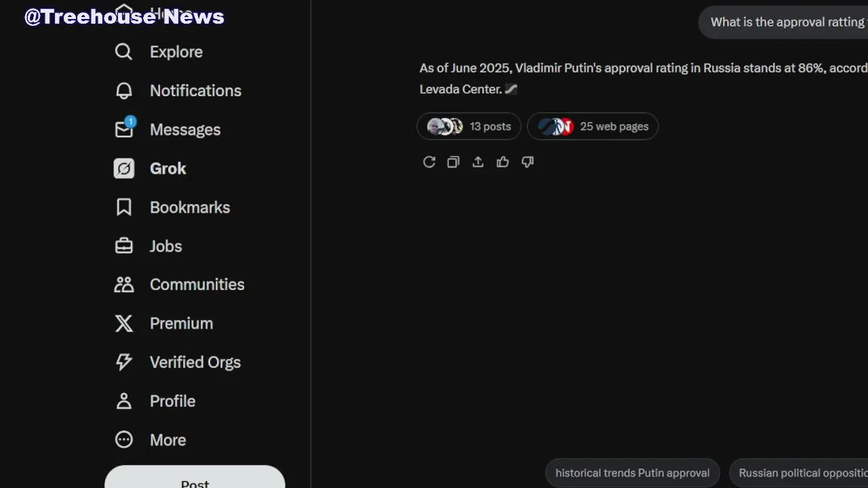
Task: Expand the More menu label
Action: 167,440
